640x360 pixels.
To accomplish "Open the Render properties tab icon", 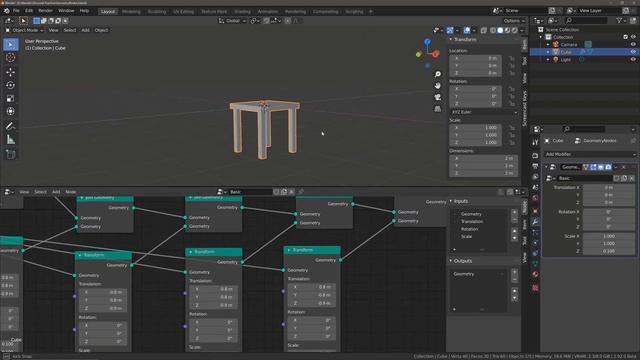I will point(535,156).
